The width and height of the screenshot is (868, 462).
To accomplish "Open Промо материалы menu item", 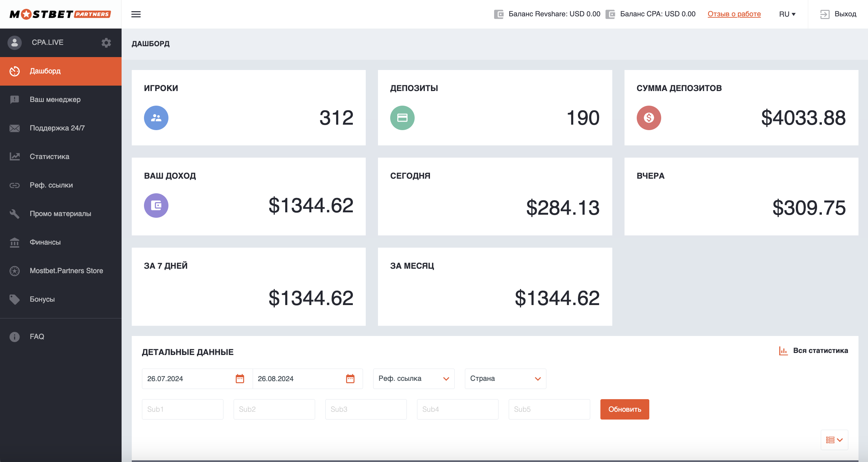I will (x=60, y=214).
